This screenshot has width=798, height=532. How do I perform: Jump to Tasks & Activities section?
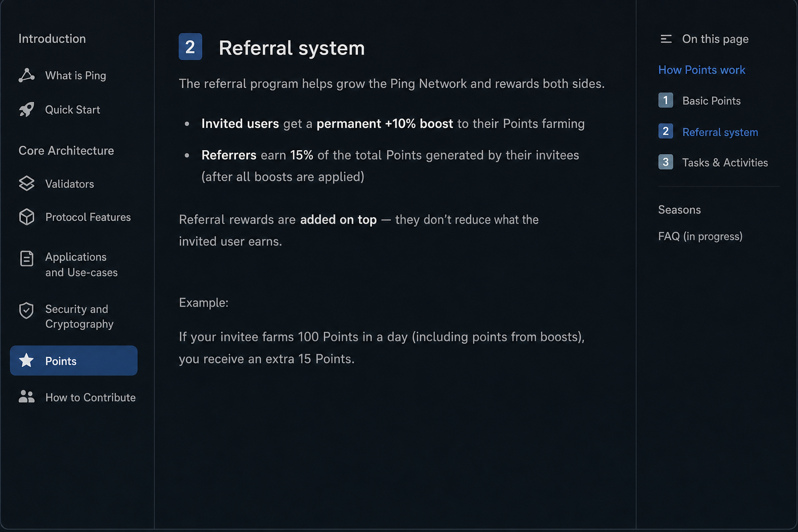[725, 163]
